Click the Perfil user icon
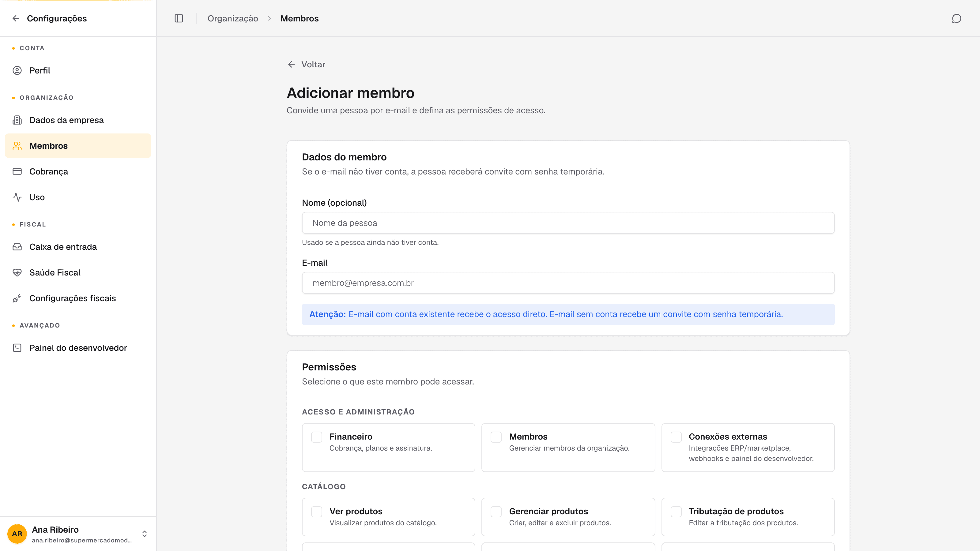Image resolution: width=980 pixels, height=551 pixels. (x=17, y=70)
